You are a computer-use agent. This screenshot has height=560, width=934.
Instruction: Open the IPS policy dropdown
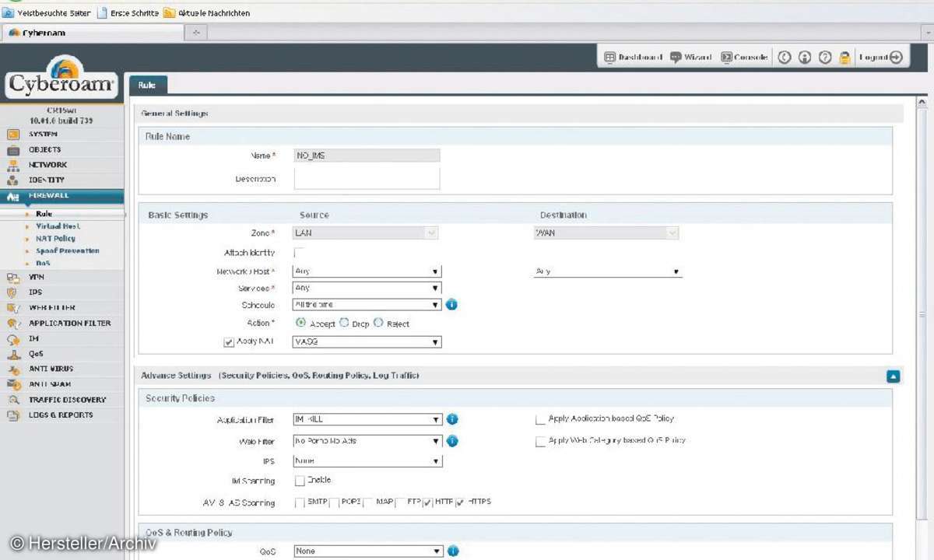367,461
